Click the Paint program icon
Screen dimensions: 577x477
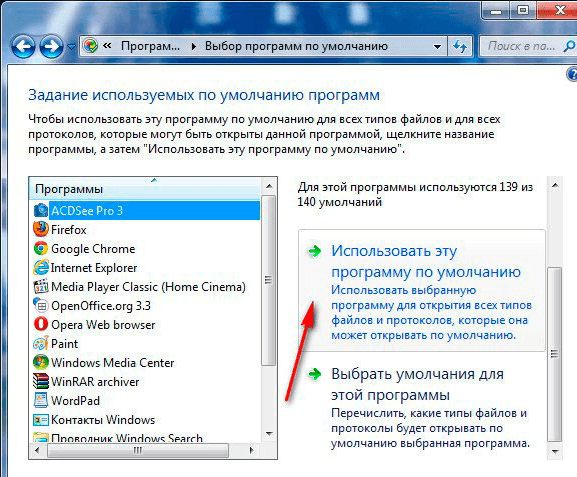pyautogui.click(x=41, y=343)
